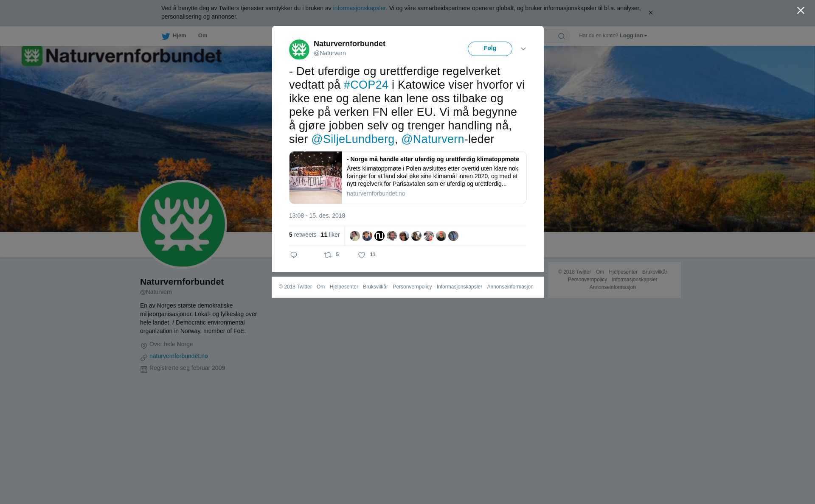Dismiss the cookie notice banner

point(650,13)
